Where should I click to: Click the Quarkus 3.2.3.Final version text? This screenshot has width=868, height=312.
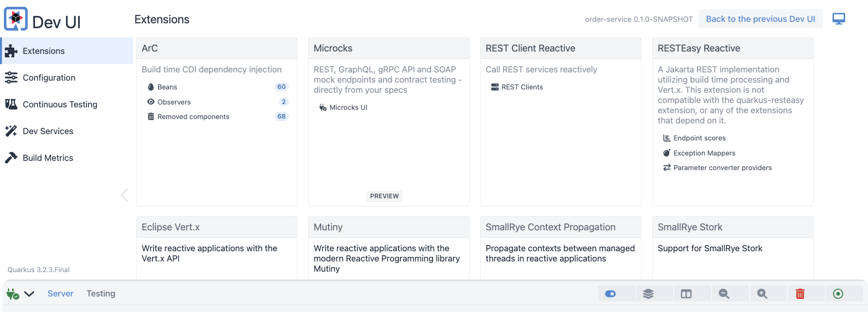click(x=38, y=270)
